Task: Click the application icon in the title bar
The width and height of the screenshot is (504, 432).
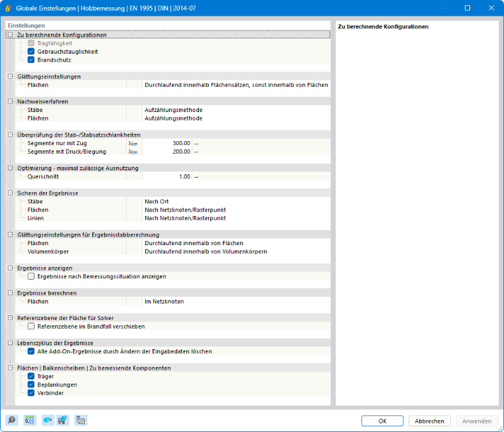Action: click(x=8, y=8)
